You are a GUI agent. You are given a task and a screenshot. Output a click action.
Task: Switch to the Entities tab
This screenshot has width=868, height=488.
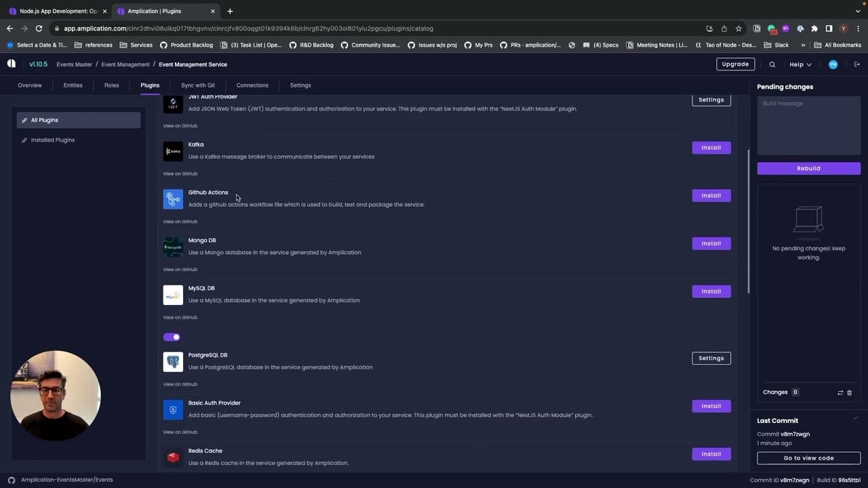(x=73, y=85)
